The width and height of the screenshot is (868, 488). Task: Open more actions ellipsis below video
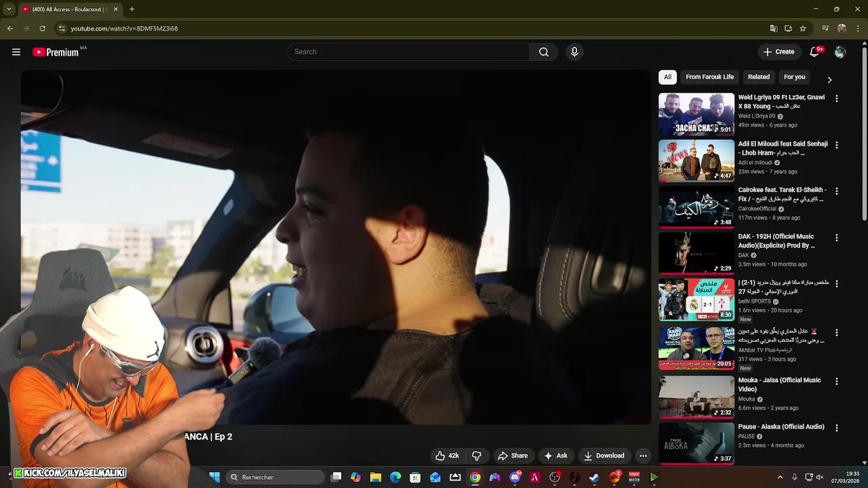pos(643,455)
